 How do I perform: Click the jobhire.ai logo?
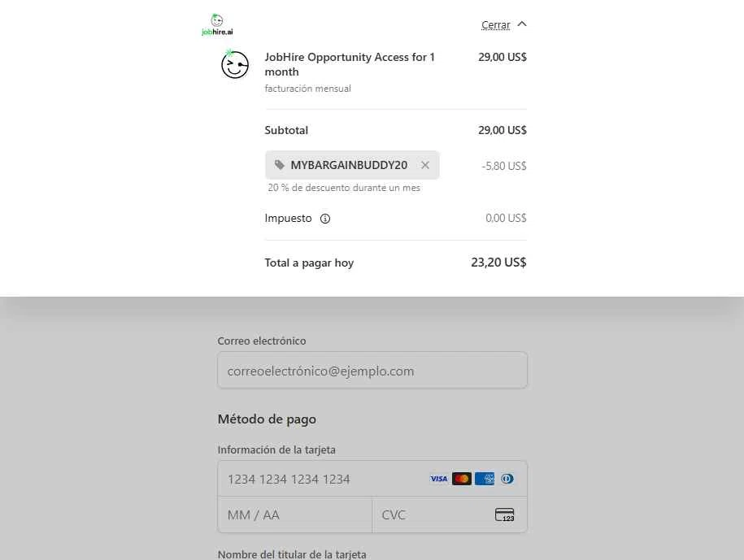(217, 24)
